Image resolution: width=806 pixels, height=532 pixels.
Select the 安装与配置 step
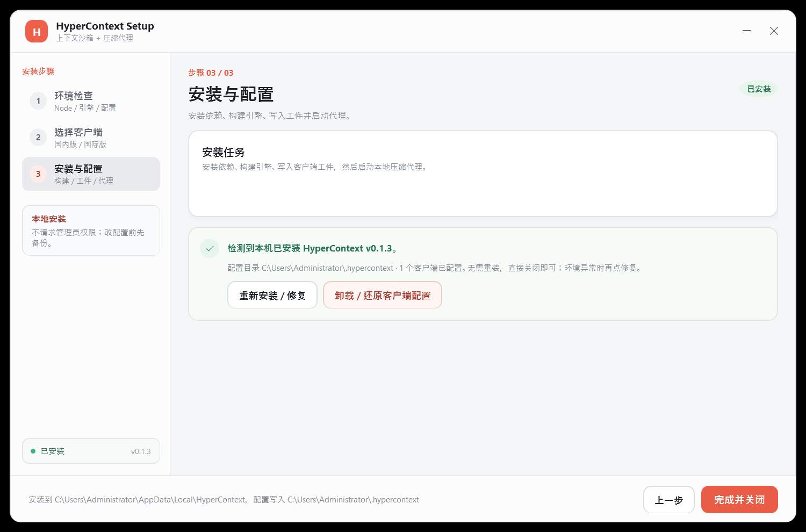91,174
